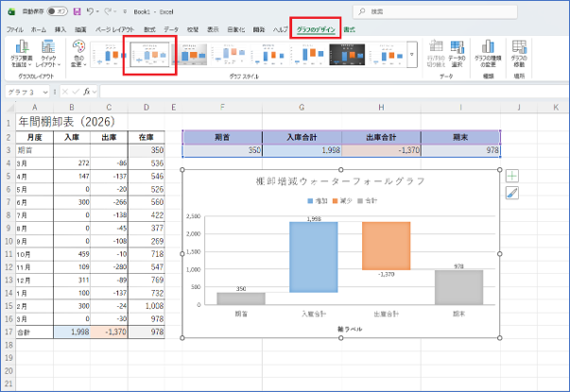Apply the third gray-background chart style
This screenshot has height=392, width=570.
pyautogui.click(x=190, y=55)
